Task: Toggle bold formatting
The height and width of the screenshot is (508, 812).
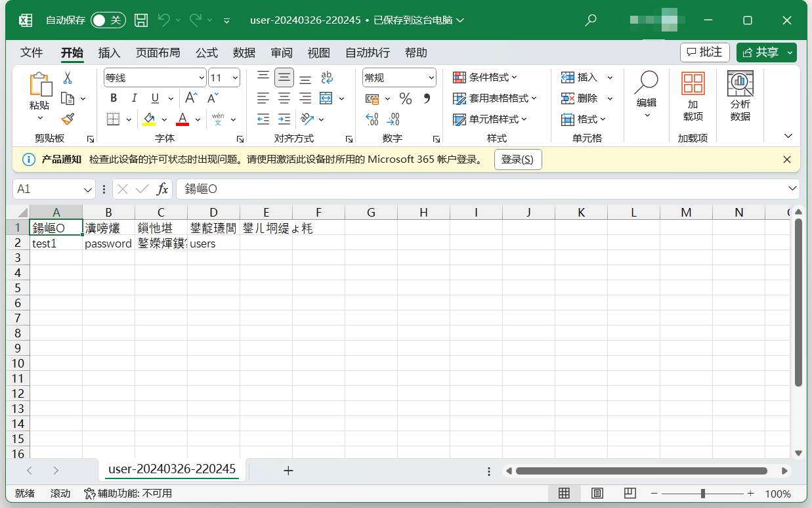Action: pyautogui.click(x=114, y=98)
